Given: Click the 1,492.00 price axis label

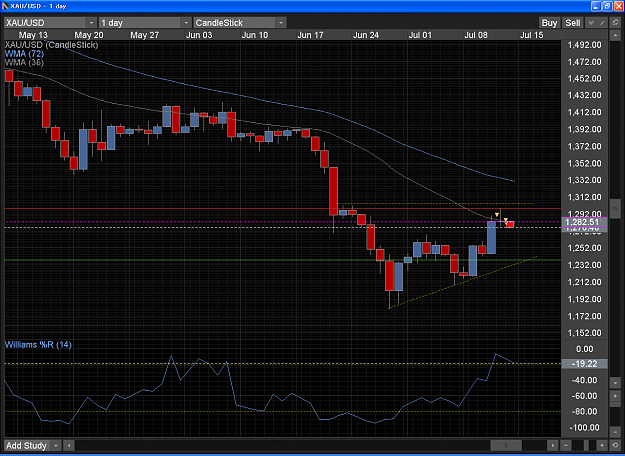Looking at the screenshot, I should (584, 45).
